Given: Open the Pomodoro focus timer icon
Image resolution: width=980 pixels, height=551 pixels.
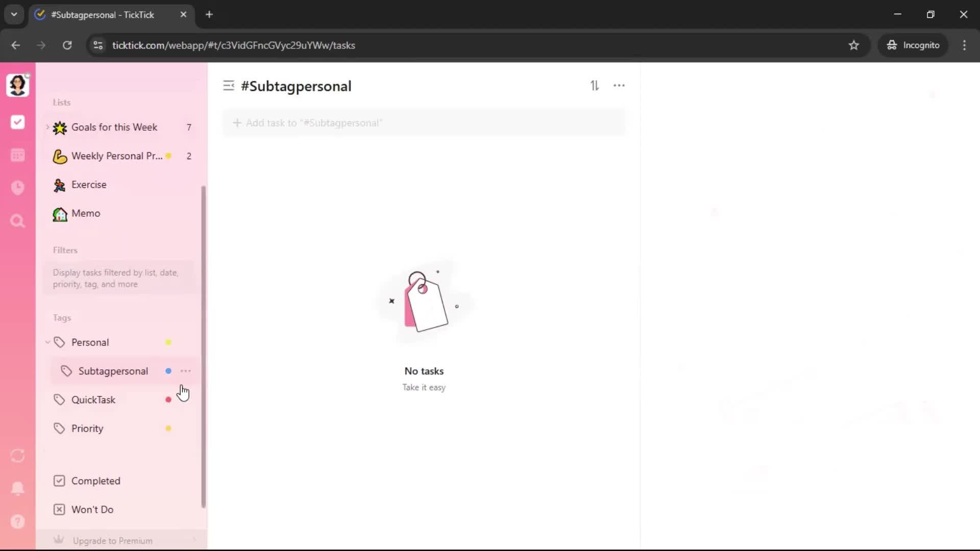Looking at the screenshot, I should 18,188.
